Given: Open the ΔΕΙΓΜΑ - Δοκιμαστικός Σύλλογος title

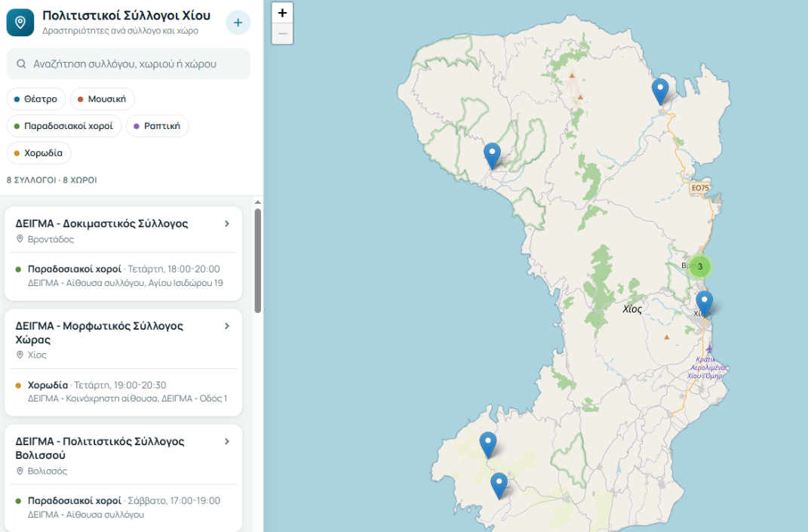Looking at the screenshot, I should click(102, 223).
